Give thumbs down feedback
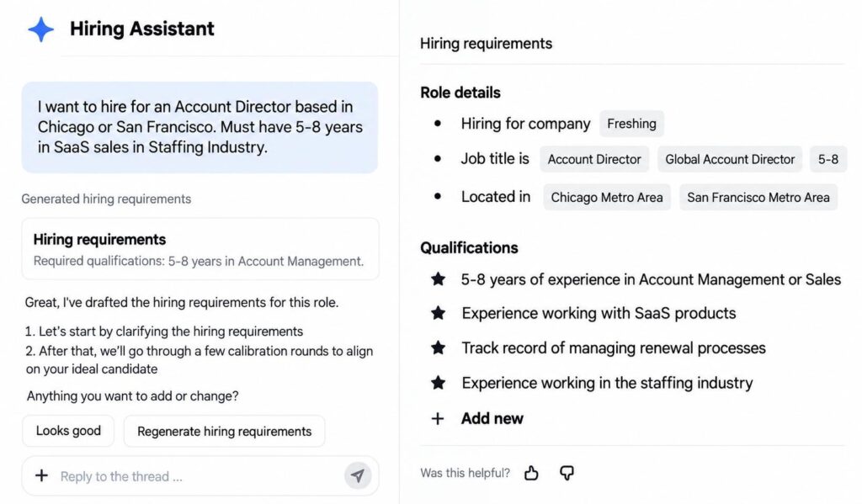 pyautogui.click(x=567, y=473)
